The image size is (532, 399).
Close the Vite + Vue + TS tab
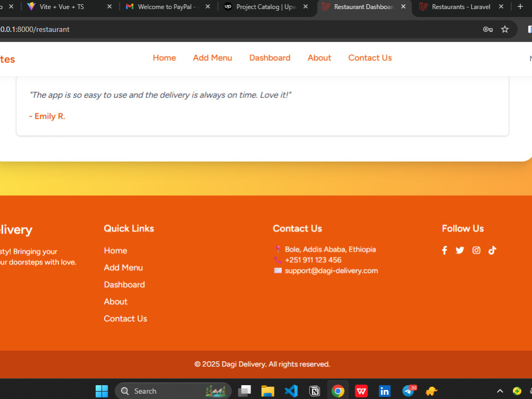[x=109, y=6]
